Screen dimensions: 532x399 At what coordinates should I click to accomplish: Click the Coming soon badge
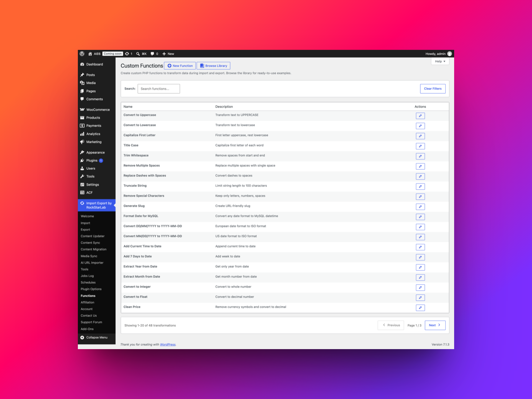[112, 54]
